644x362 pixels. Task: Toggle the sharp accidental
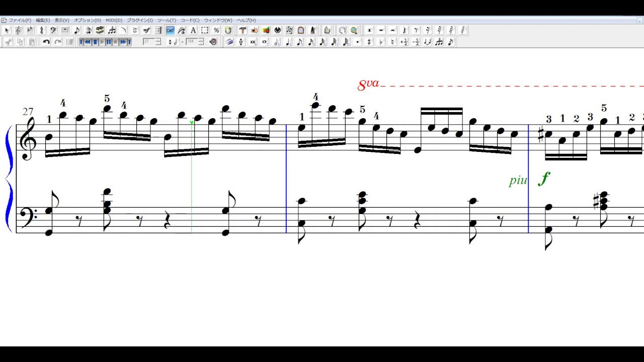tap(369, 42)
